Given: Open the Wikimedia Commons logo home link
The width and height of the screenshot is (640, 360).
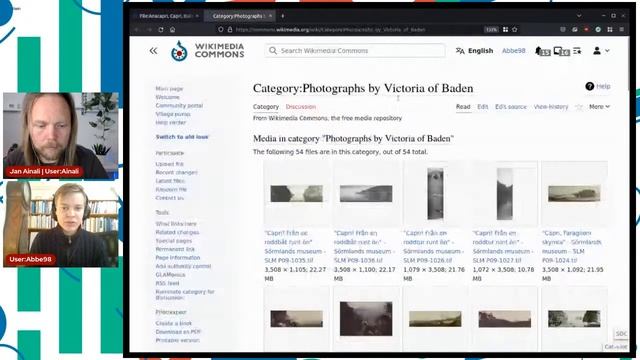Looking at the screenshot, I should point(208,51).
